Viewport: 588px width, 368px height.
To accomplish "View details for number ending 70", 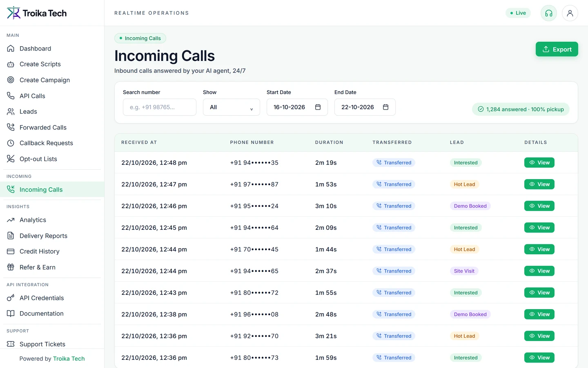I will point(539,336).
